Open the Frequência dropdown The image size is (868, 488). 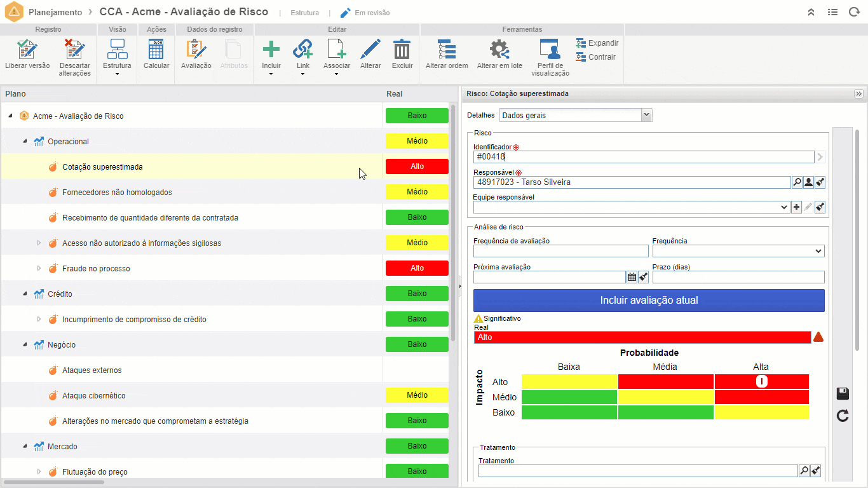[x=738, y=251]
